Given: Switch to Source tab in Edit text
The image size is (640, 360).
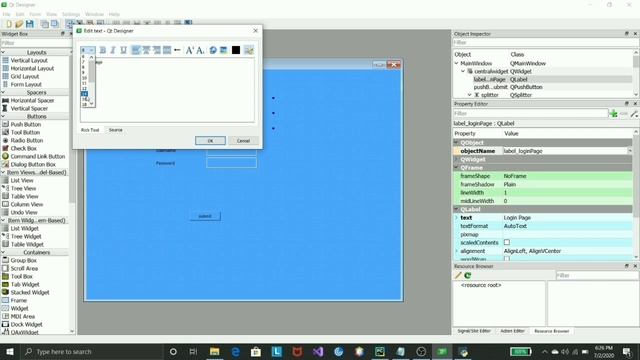Looking at the screenshot, I should (x=116, y=130).
